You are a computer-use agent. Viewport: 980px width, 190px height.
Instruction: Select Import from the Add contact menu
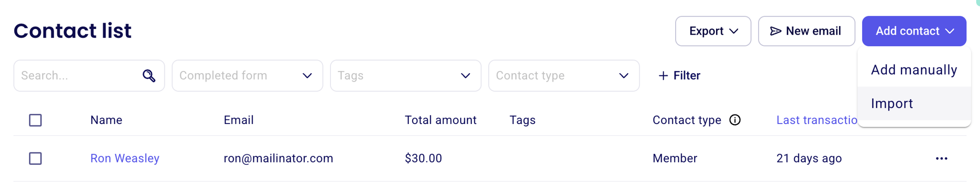click(892, 104)
